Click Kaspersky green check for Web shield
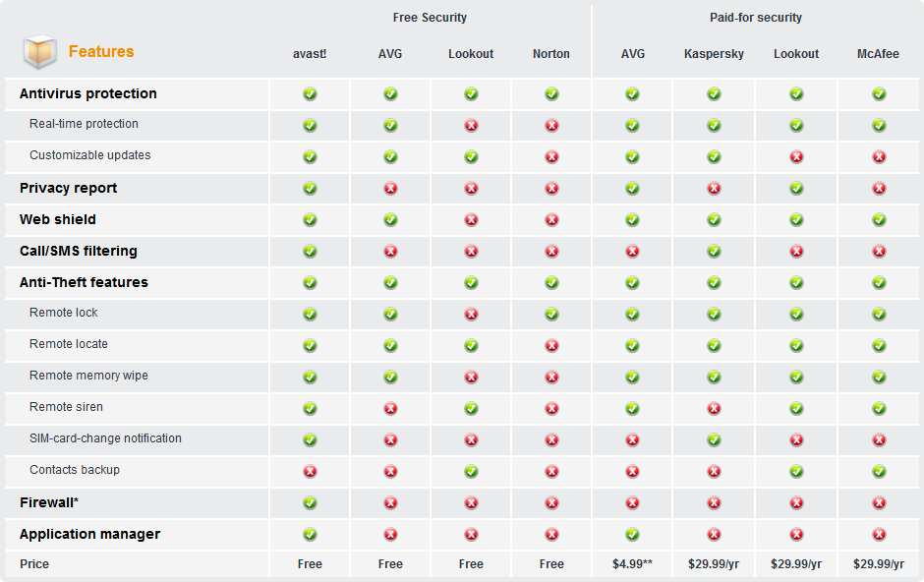This screenshot has height=582, width=924. 714,220
